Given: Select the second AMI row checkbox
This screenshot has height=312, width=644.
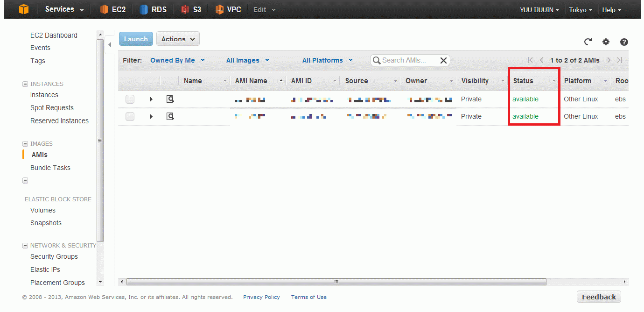Looking at the screenshot, I should click(130, 116).
